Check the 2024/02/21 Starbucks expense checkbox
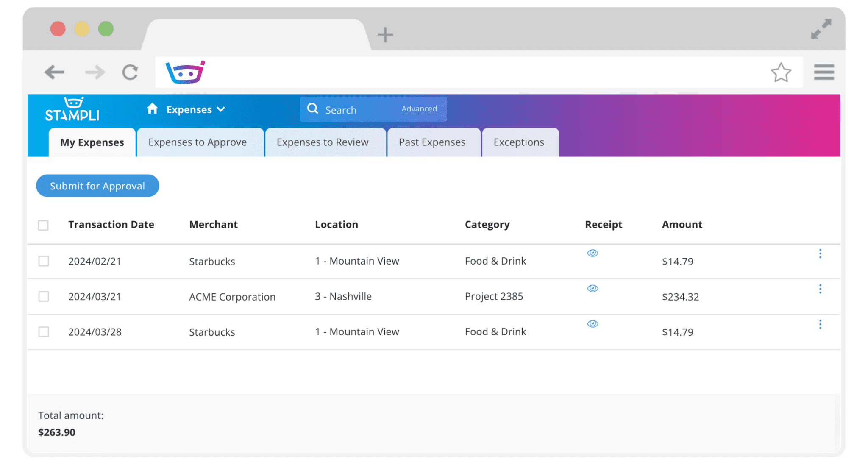The image size is (868, 465). (43, 261)
